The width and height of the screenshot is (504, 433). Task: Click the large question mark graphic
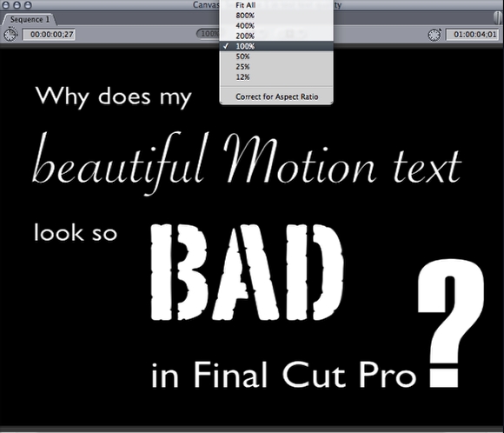451,323
